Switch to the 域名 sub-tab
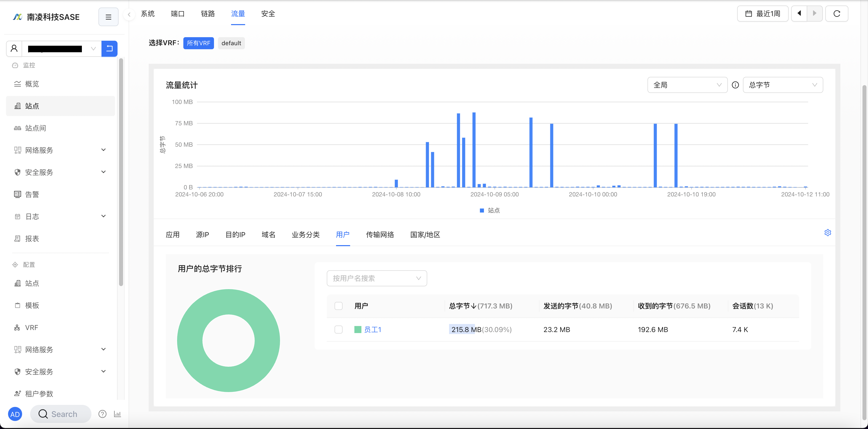Image resolution: width=868 pixels, height=429 pixels. click(x=268, y=235)
